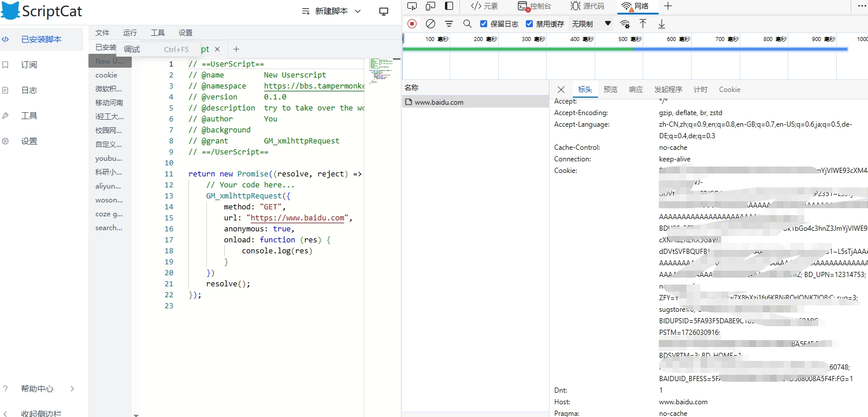Stop recording network log
Screen dimensions: 868x417
pyautogui.click(x=412, y=24)
